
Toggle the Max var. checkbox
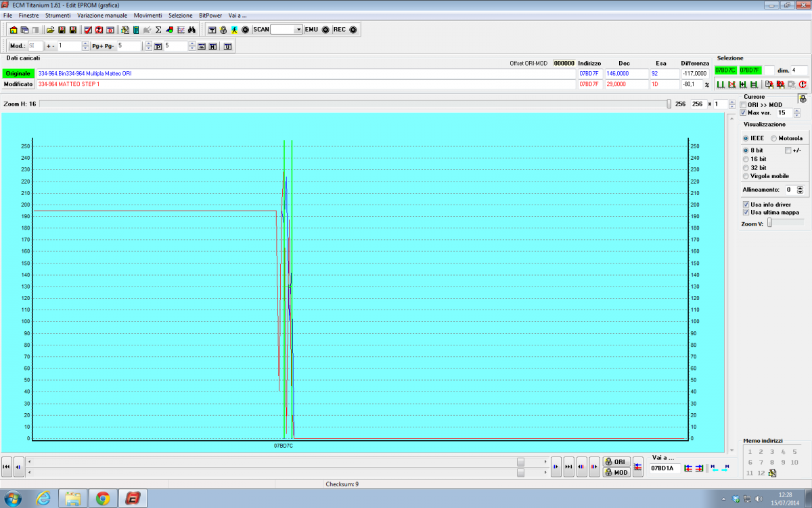click(x=744, y=112)
